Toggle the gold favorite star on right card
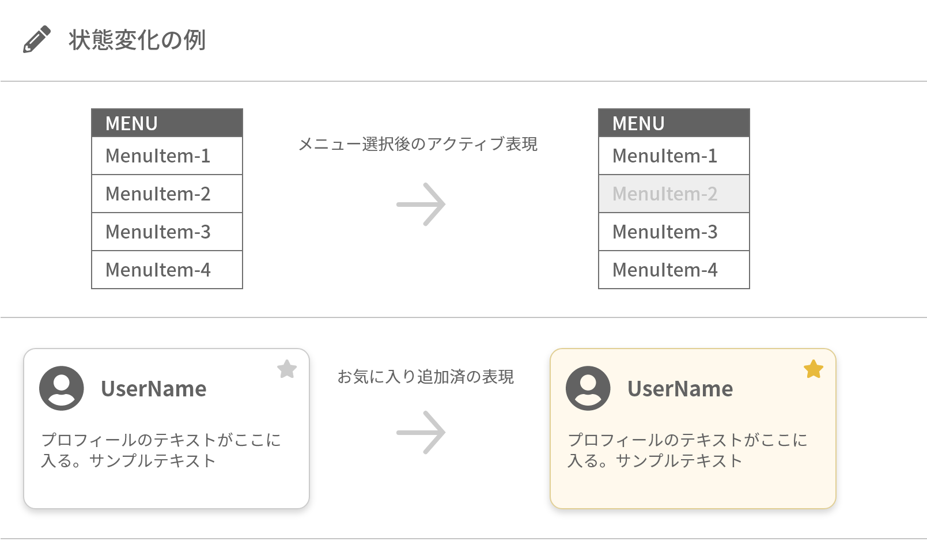Screen dimensions: 927x560 (x=814, y=369)
